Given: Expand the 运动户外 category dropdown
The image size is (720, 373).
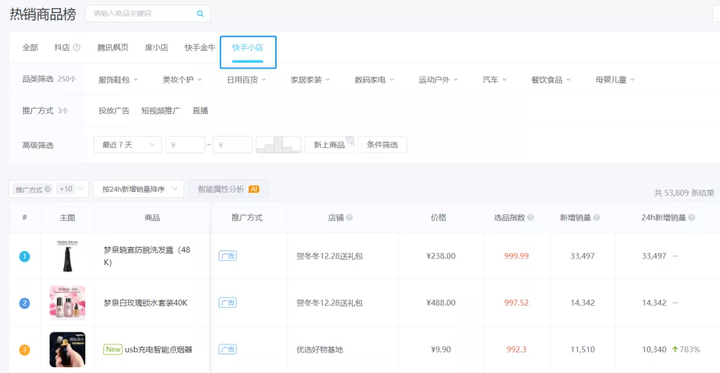Looking at the screenshot, I should 438,80.
